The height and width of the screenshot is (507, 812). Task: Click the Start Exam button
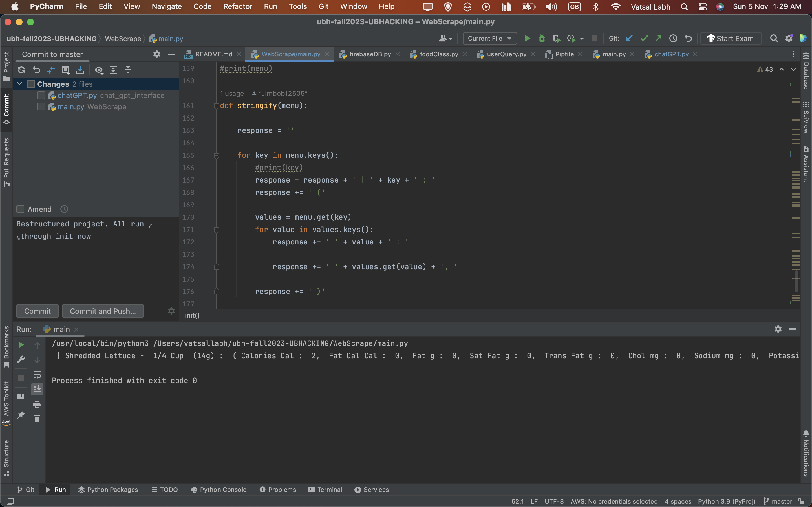(731, 39)
